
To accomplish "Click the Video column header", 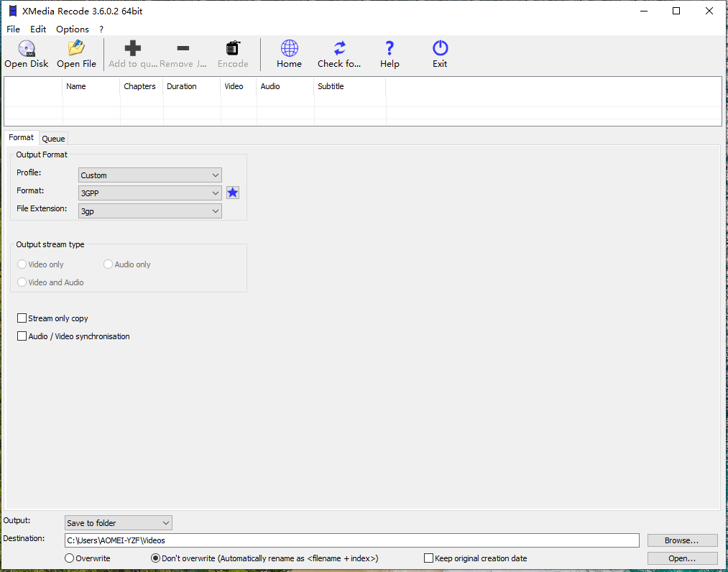I will (x=238, y=86).
